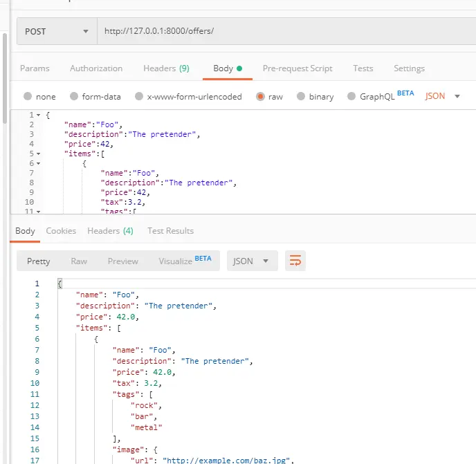Open the request Headers (9) tab
The width and height of the screenshot is (476, 464).
click(x=166, y=68)
